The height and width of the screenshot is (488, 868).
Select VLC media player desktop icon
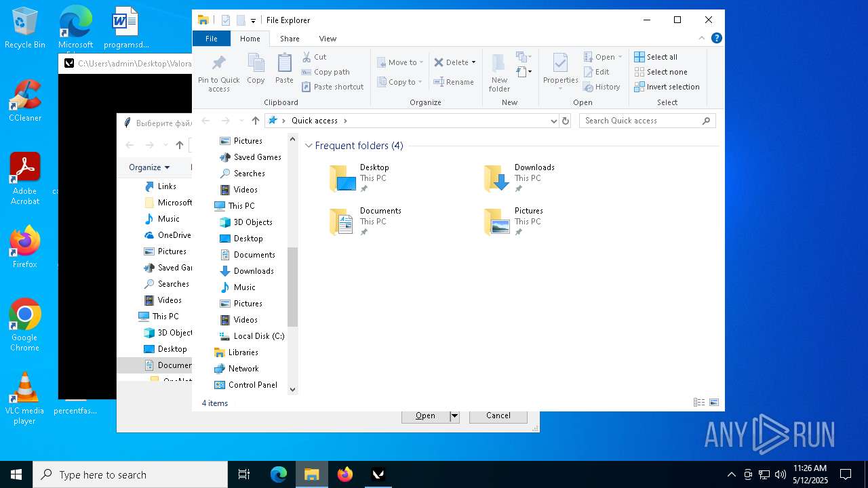pyautogui.click(x=25, y=399)
